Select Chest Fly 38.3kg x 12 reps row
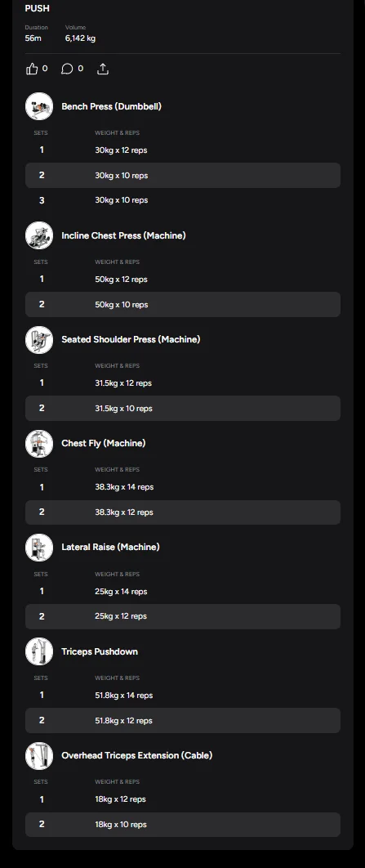 pyautogui.click(x=183, y=512)
